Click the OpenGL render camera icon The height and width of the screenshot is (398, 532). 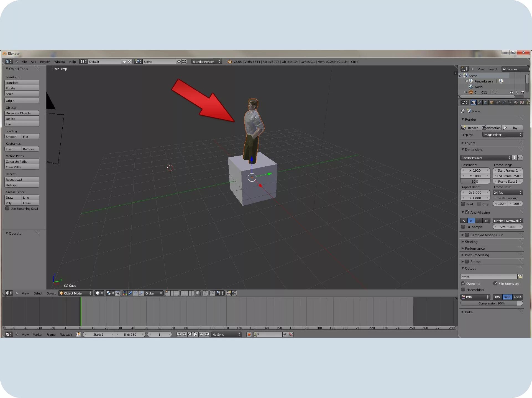click(x=229, y=293)
